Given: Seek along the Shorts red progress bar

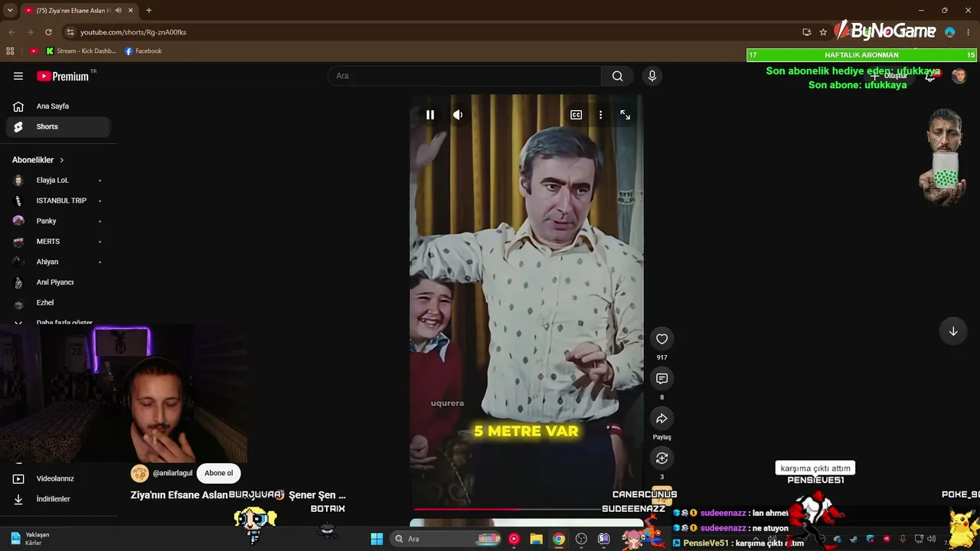Looking at the screenshot, I should [x=528, y=508].
